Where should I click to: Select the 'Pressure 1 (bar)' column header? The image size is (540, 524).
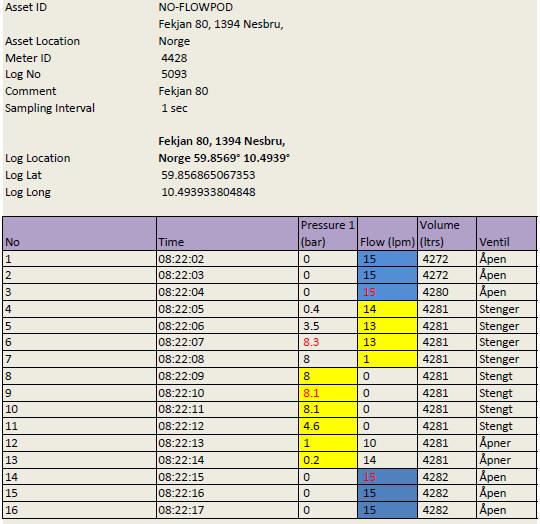[x=328, y=234]
